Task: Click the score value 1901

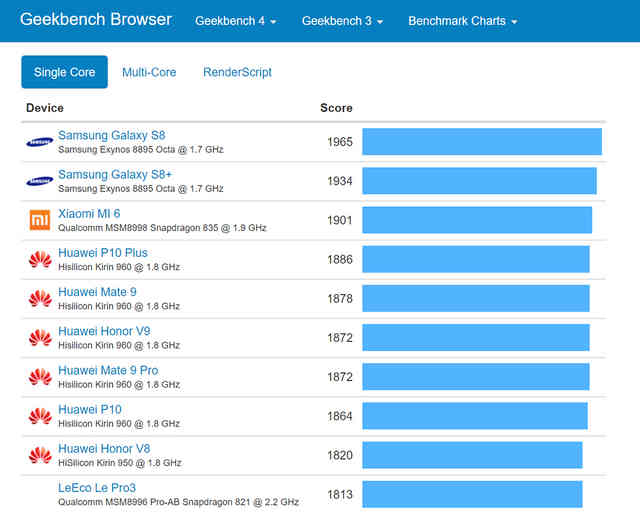Action: tap(340, 220)
